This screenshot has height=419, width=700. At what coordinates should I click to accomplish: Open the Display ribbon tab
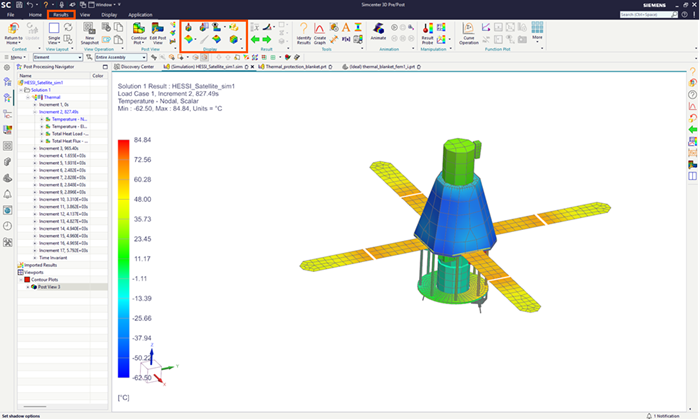point(109,15)
